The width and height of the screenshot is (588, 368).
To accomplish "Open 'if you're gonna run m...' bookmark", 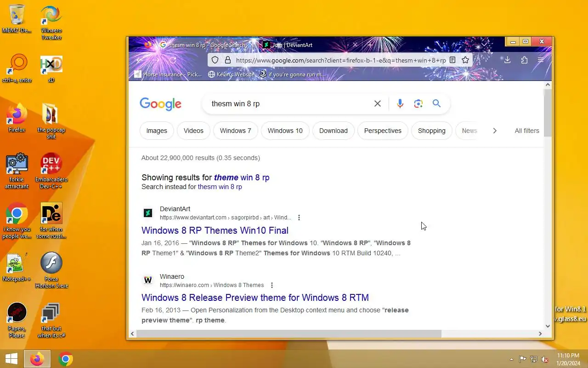I will pyautogui.click(x=293, y=74).
